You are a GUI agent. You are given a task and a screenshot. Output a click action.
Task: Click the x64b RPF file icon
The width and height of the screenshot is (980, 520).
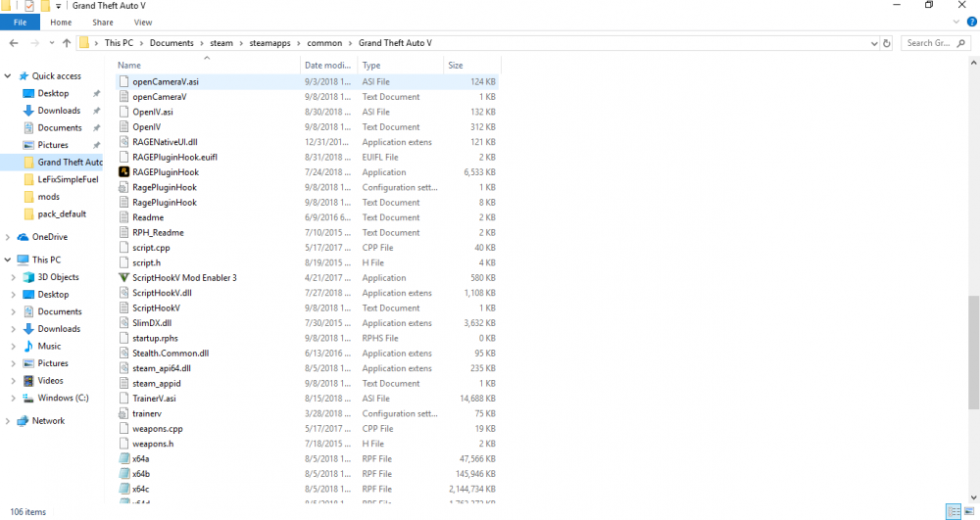(x=123, y=474)
